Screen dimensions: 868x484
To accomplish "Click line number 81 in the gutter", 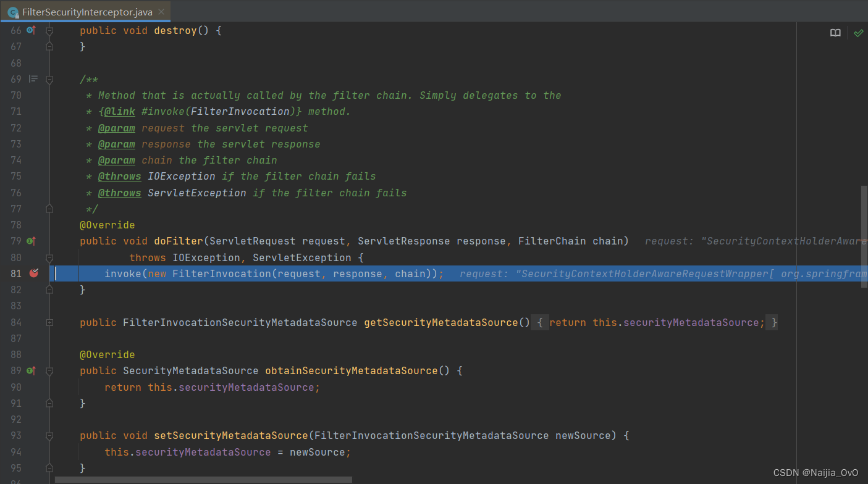I will point(16,273).
